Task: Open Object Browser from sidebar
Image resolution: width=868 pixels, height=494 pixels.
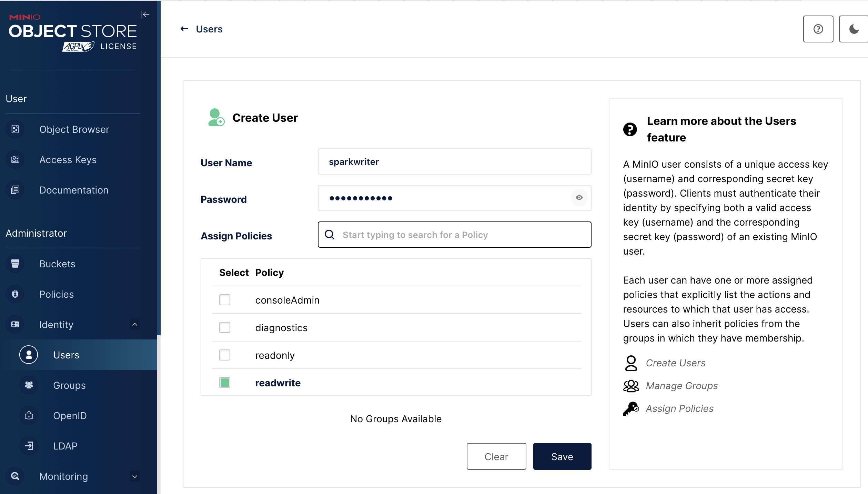Action: 74,129
